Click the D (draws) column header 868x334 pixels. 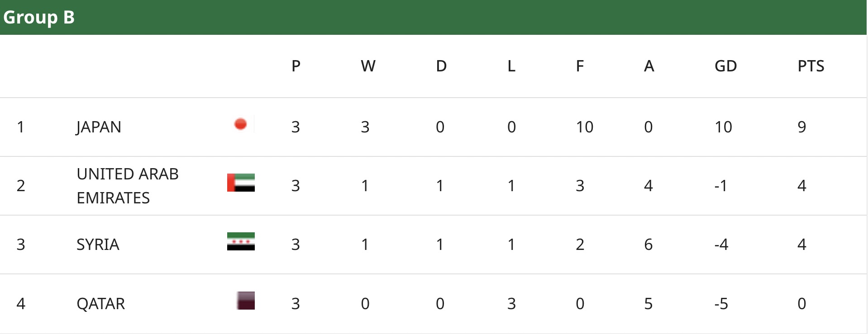pos(441,66)
